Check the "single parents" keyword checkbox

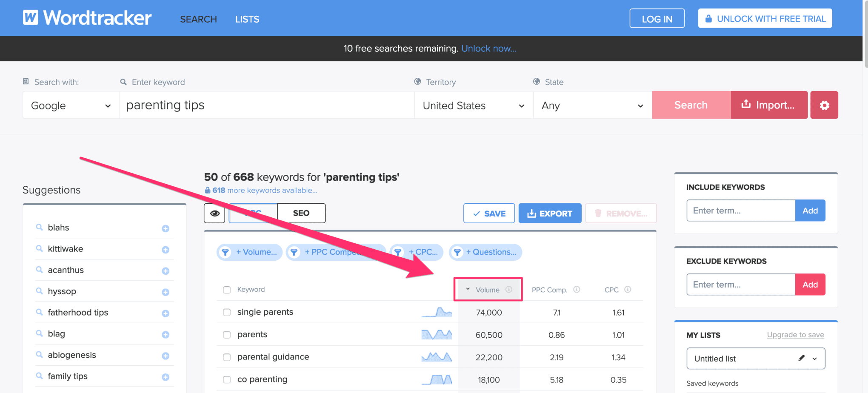[x=227, y=312]
